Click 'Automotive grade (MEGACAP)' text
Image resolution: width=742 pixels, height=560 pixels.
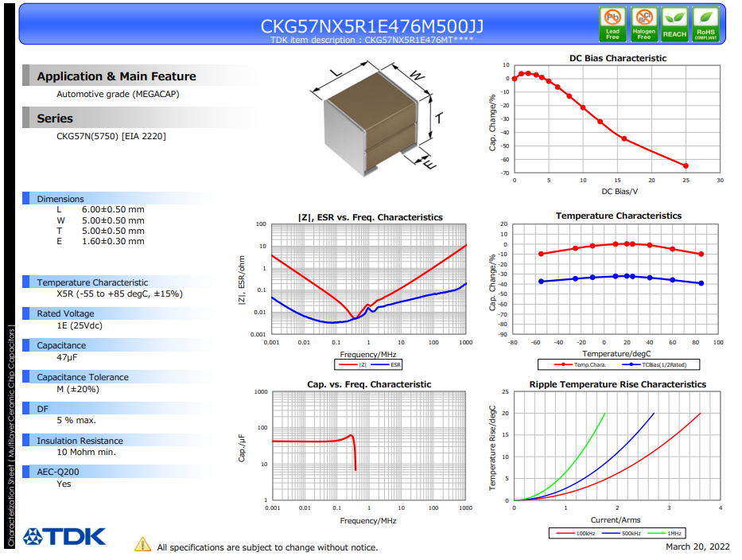pos(118,94)
